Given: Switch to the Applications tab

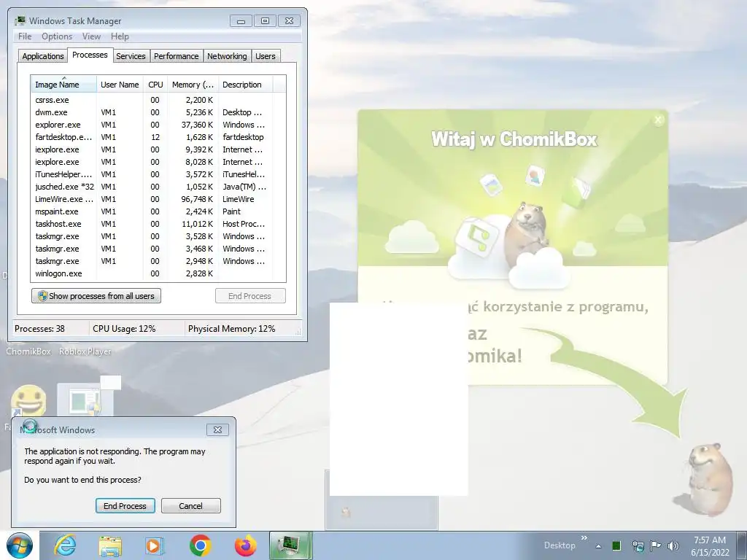Looking at the screenshot, I should click(x=43, y=56).
